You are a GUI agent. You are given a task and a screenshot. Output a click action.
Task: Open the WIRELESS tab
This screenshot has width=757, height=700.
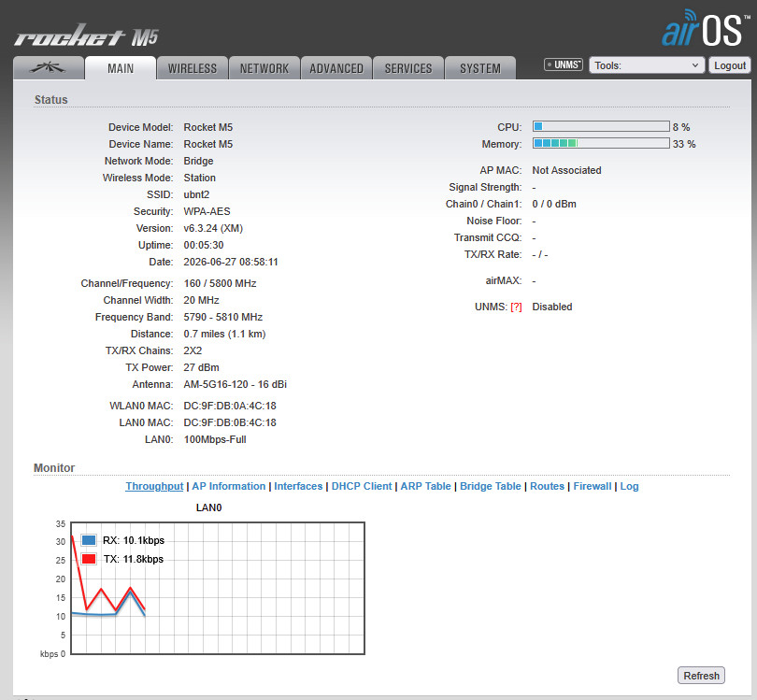coord(193,68)
